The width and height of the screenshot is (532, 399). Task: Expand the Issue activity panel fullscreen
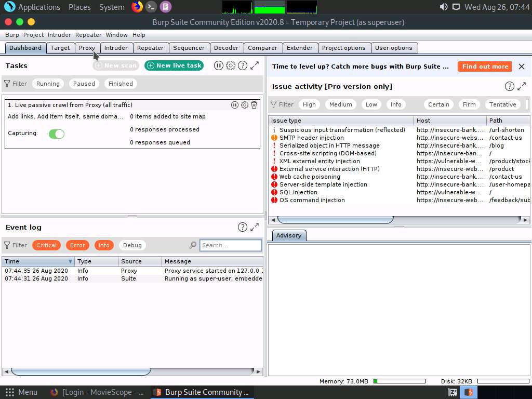(x=522, y=86)
